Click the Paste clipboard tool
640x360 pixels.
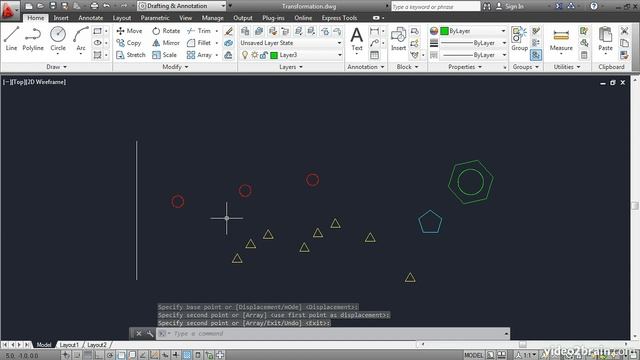605,39
